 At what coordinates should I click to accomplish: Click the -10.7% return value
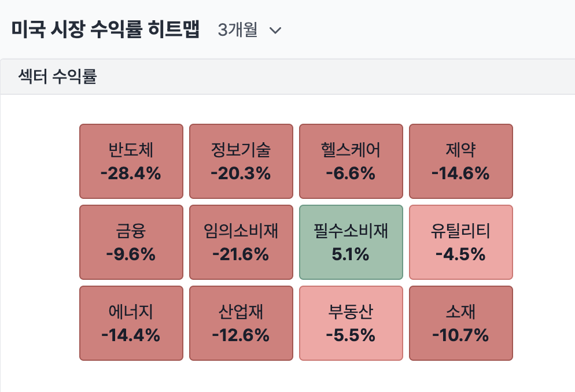click(x=460, y=335)
